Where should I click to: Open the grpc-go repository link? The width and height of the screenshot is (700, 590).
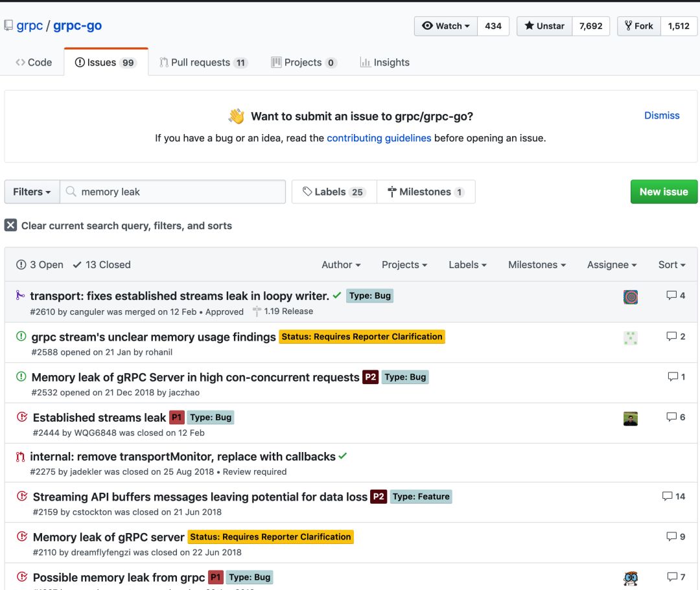point(77,25)
